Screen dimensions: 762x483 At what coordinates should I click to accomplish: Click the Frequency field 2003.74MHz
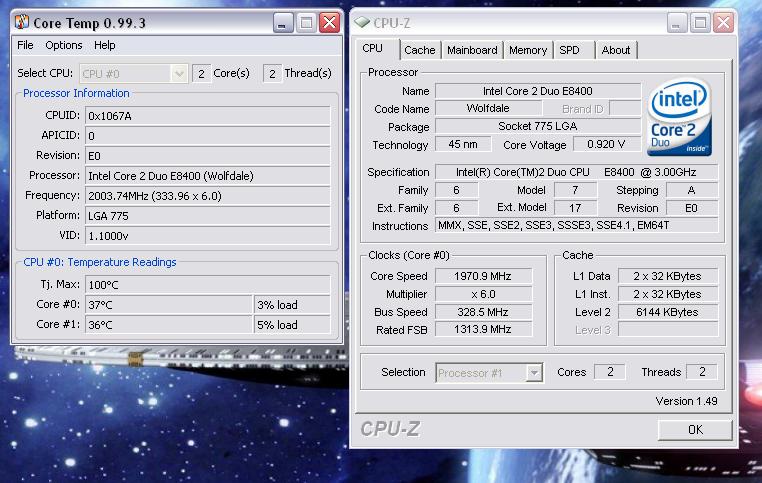point(208,195)
